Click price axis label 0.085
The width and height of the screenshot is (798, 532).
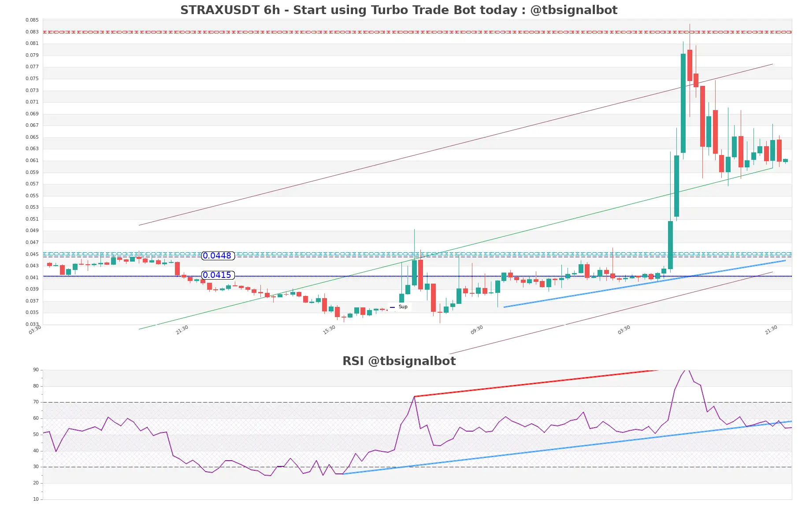32,20
